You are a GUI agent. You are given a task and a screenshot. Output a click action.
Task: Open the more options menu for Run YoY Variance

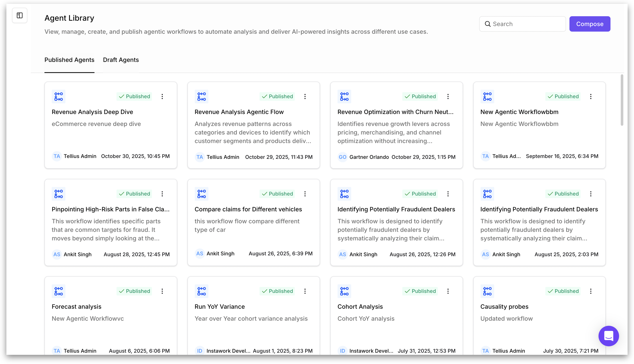tap(305, 291)
